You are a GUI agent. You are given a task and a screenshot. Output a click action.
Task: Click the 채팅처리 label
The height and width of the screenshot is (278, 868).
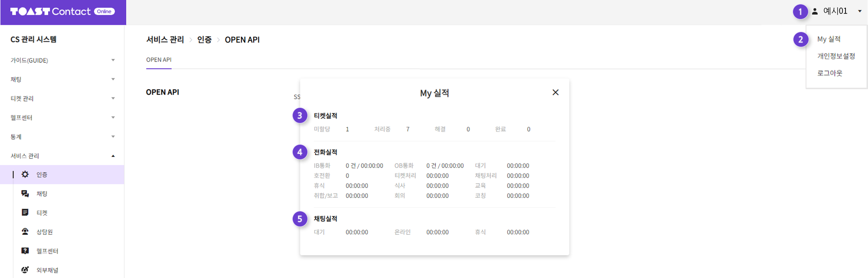486,176
